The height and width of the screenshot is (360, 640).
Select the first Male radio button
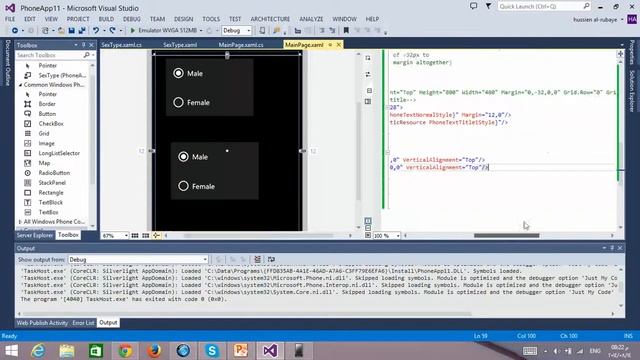178,73
